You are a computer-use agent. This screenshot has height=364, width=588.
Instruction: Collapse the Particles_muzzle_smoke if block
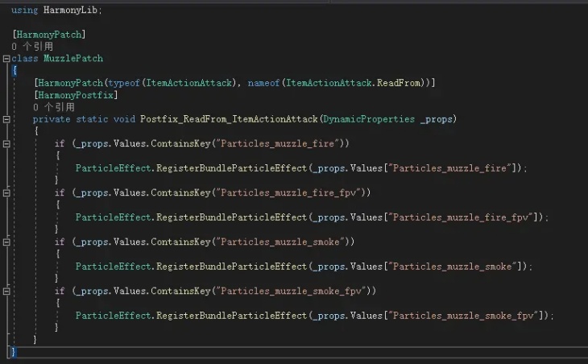pyautogui.click(x=6, y=242)
